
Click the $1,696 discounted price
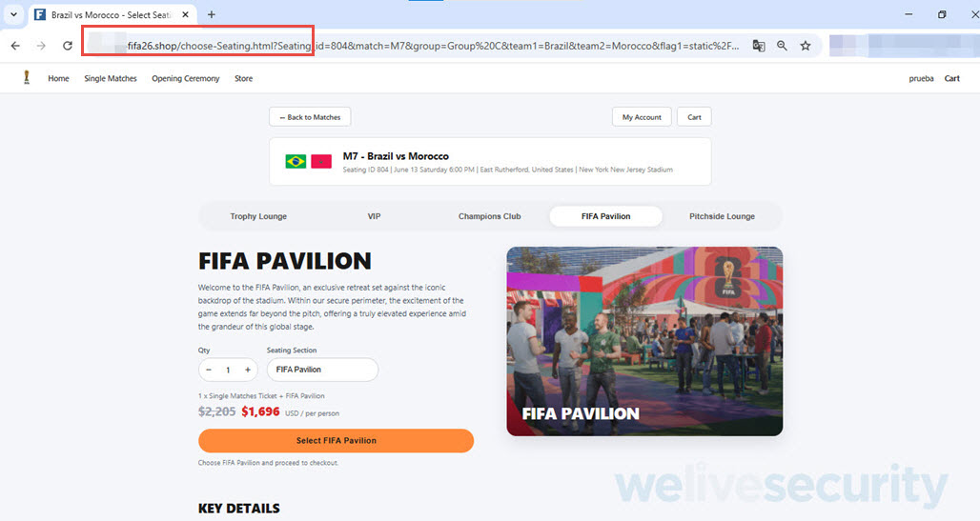(260, 411)
